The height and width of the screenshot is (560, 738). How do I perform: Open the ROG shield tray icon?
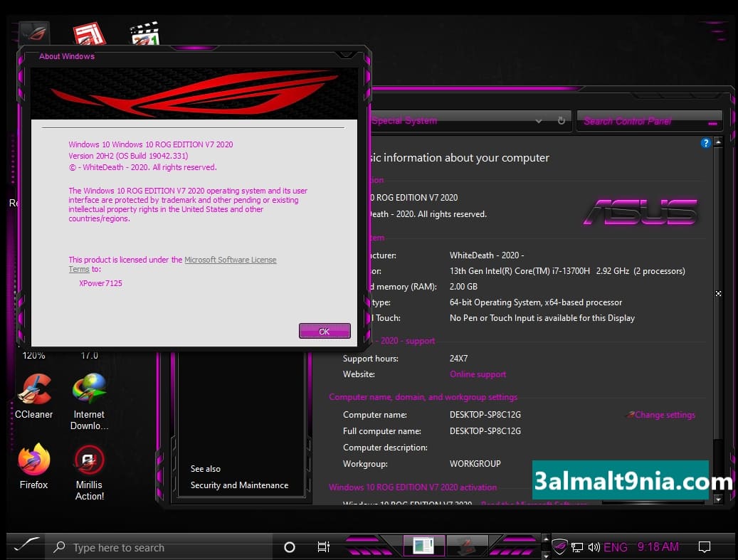click(559, 546)
